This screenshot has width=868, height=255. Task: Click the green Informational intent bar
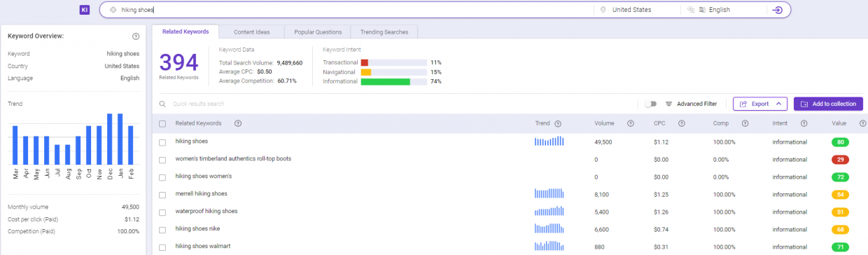tap(386, 82)
